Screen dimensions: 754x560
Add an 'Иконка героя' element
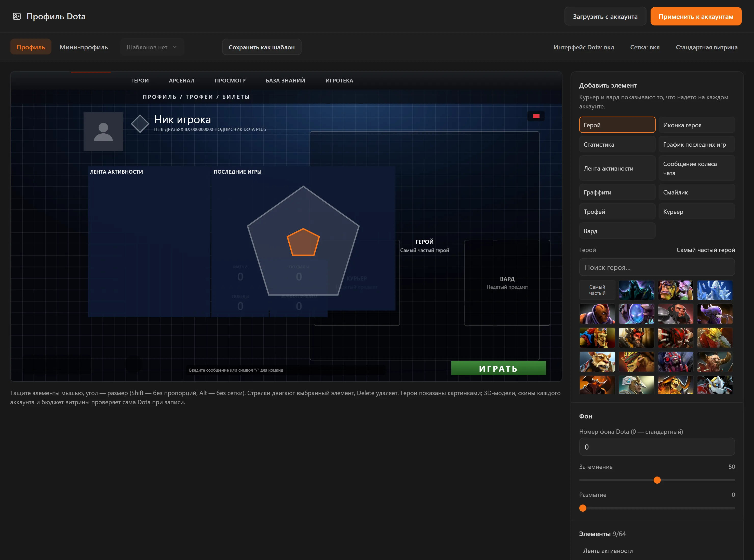coord(697,125)
